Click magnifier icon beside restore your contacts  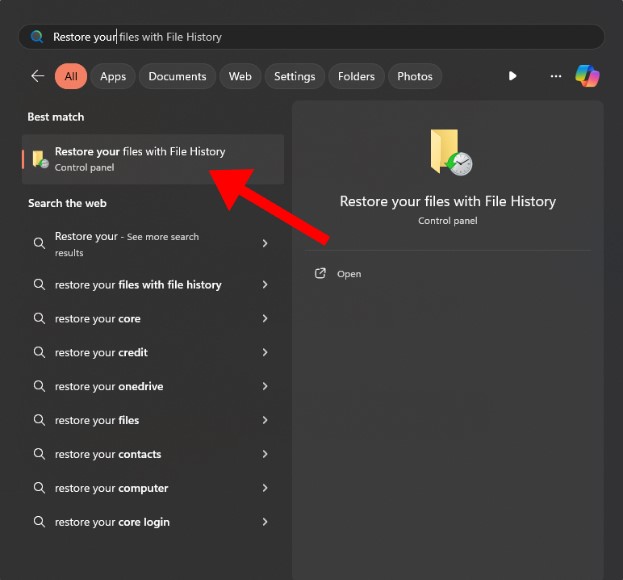(39, 454)
